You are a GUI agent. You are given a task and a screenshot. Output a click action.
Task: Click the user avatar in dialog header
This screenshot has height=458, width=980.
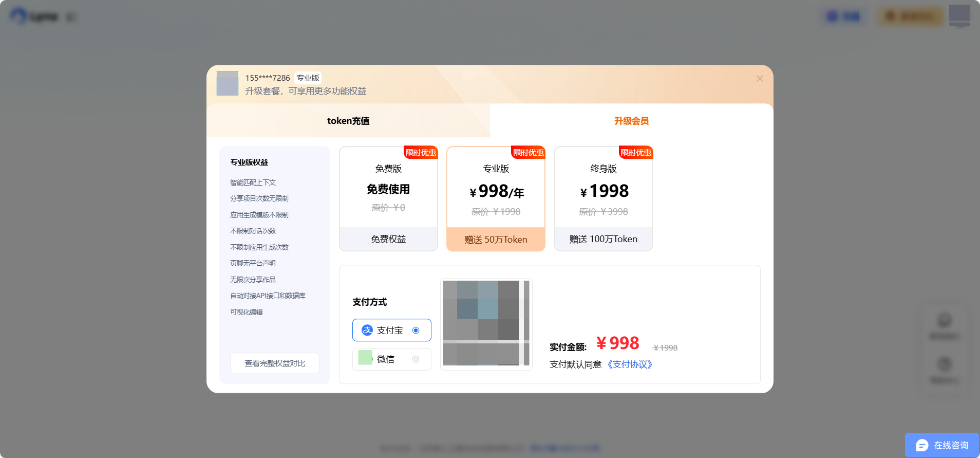tap(228, 83)
